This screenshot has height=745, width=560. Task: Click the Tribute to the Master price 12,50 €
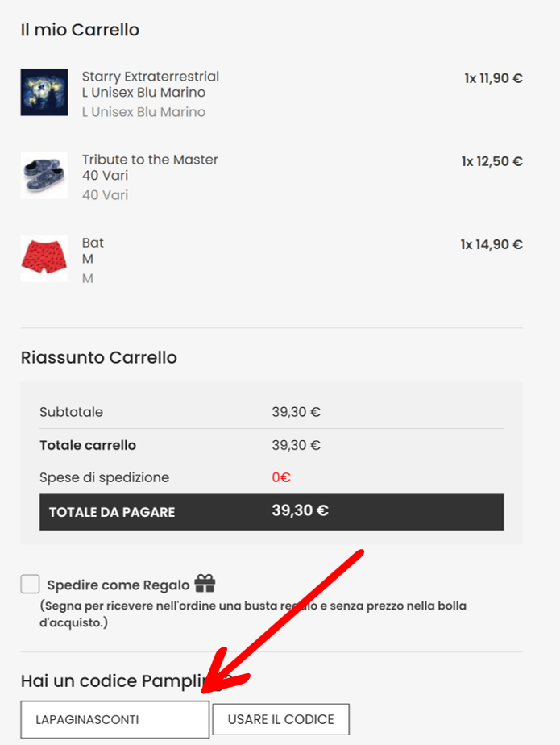pos(492,161)
